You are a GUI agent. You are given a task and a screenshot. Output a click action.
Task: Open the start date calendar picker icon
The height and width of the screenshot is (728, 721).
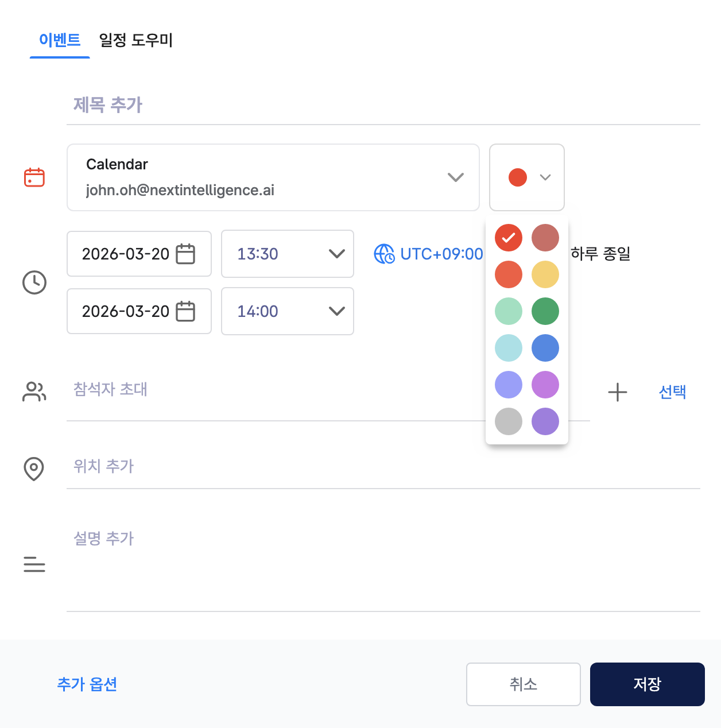coord(185,254)
